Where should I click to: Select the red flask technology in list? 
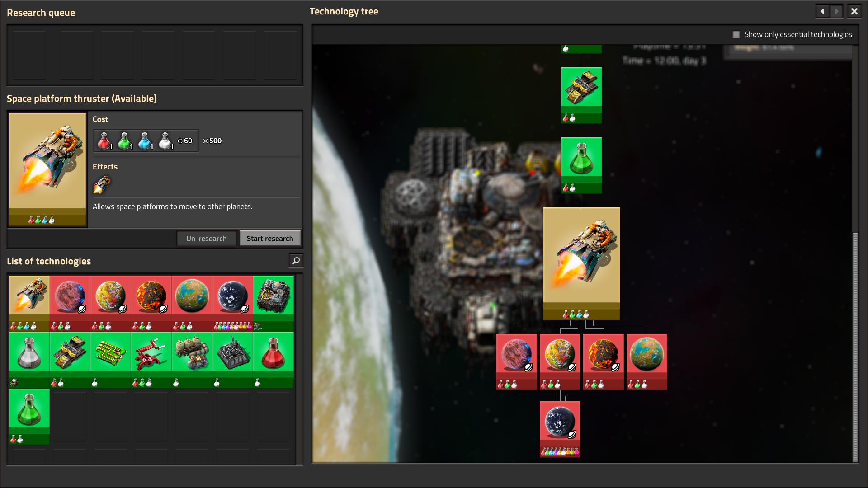(x=273, y=354)
